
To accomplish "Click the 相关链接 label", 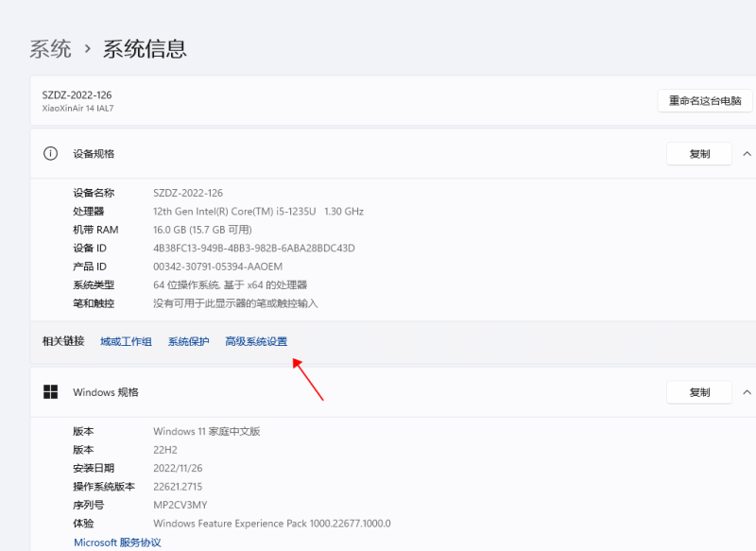I will click(x=63, y=341).
